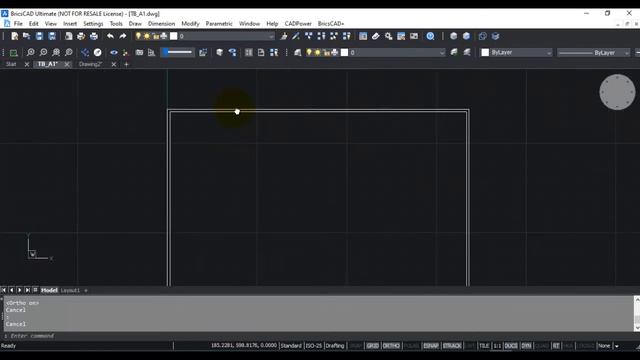Add a new document tab with plus

tap(126, 64)
